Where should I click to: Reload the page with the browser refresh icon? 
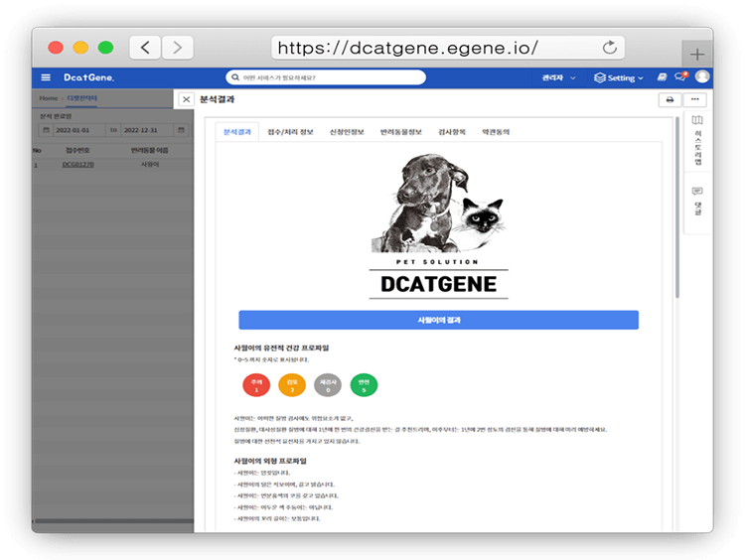click(x=610, y=48)
